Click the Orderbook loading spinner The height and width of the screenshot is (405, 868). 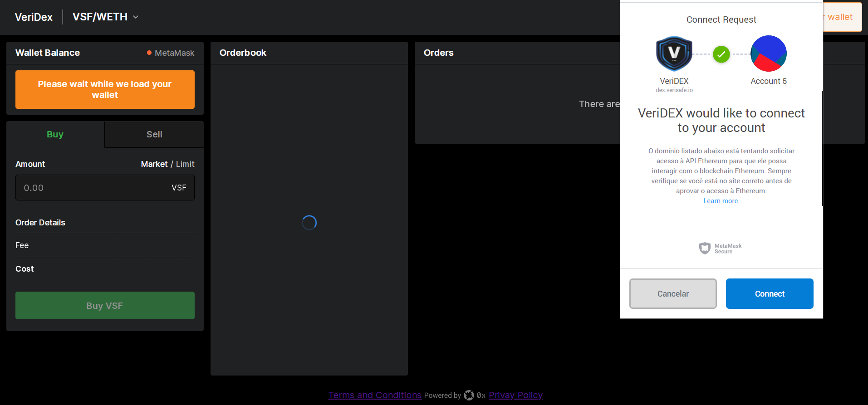(x=309, y=223)
